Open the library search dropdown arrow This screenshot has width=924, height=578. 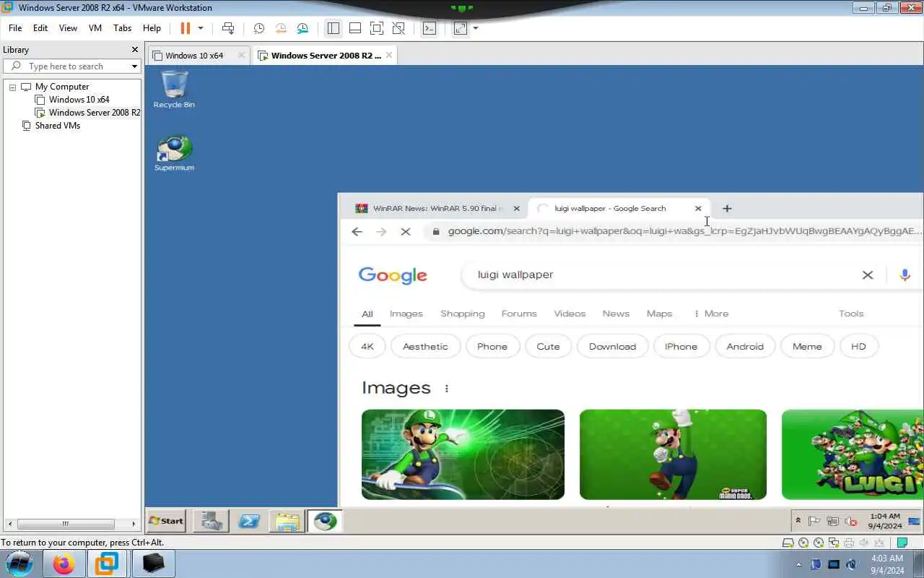[134, 66]
